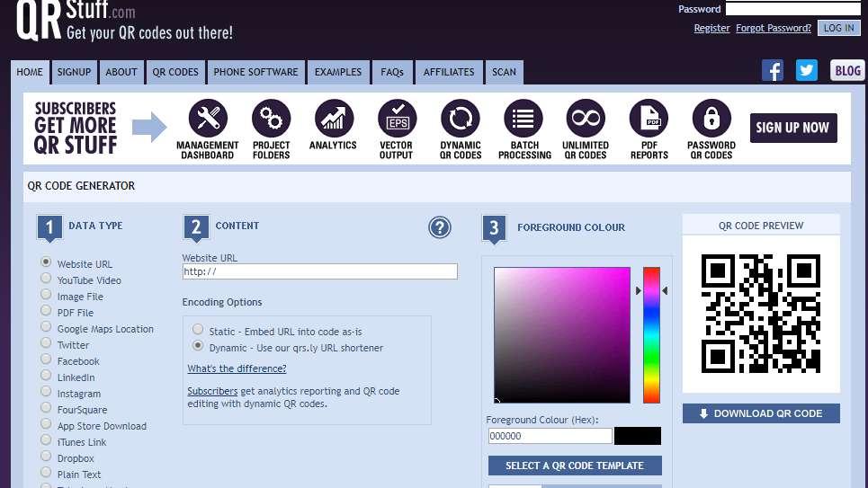
Task: Select the Facebook data type
Action: 46,359
